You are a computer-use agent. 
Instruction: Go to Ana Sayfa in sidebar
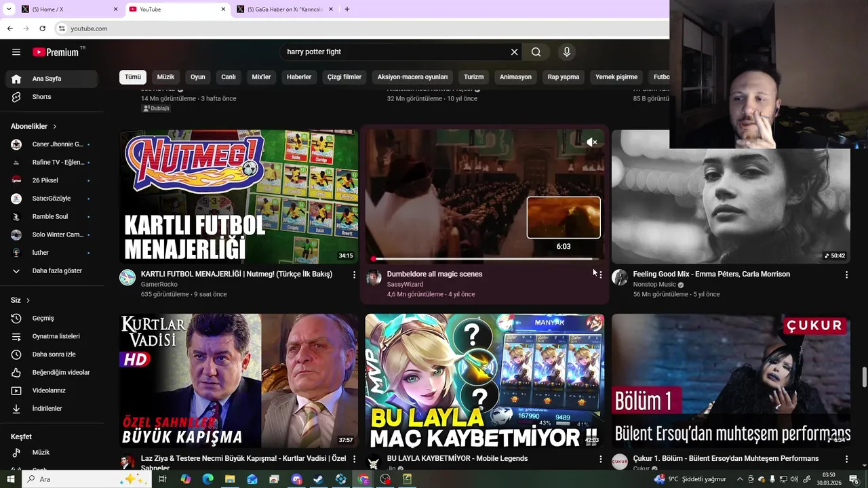pos(52,79)
